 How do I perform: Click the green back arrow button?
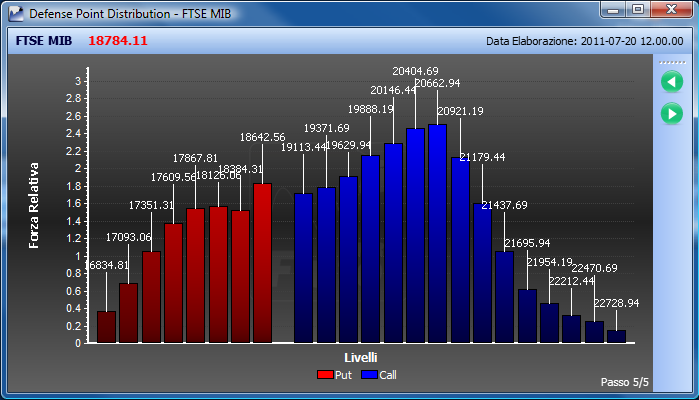[672, 82]
